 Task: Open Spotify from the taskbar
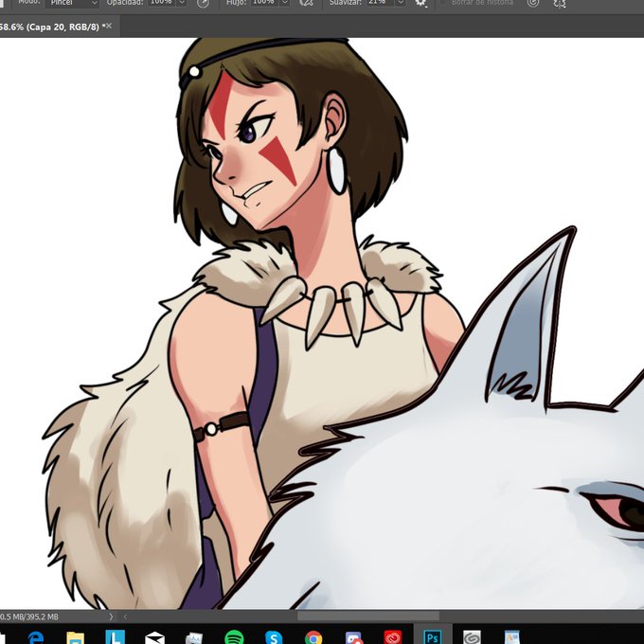click(x=234, y=637)
